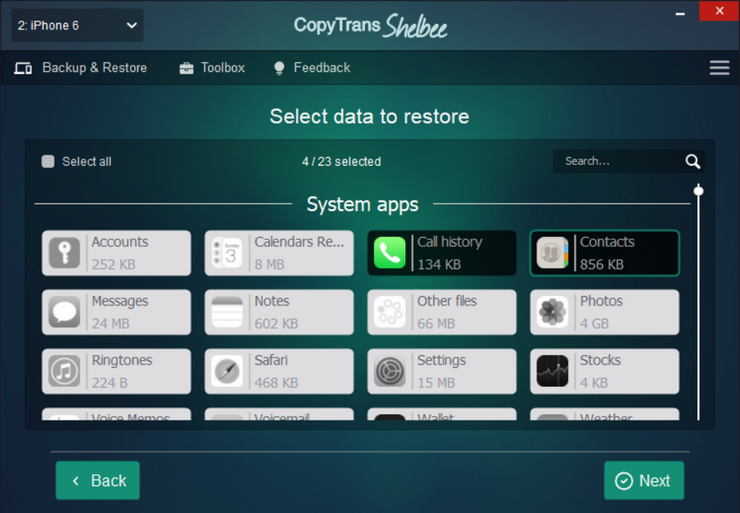This screenshot has width=740, height=513.
Task: Click the green Call history phone icon
Action: point(390,253)
